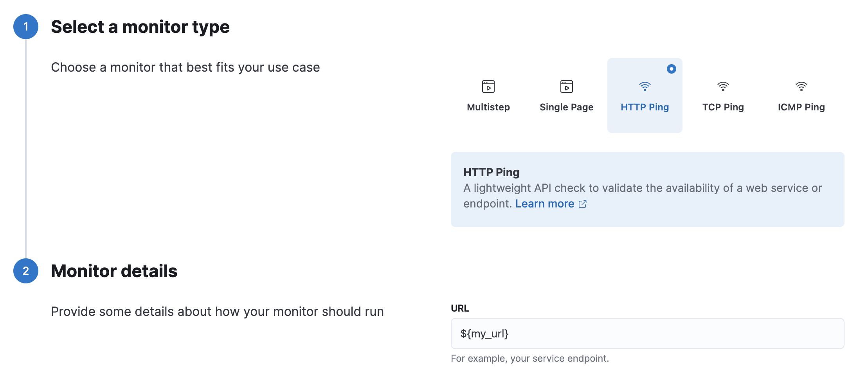
Task: Click the external link icon beside Learn more
Action: tap(583, 204)
